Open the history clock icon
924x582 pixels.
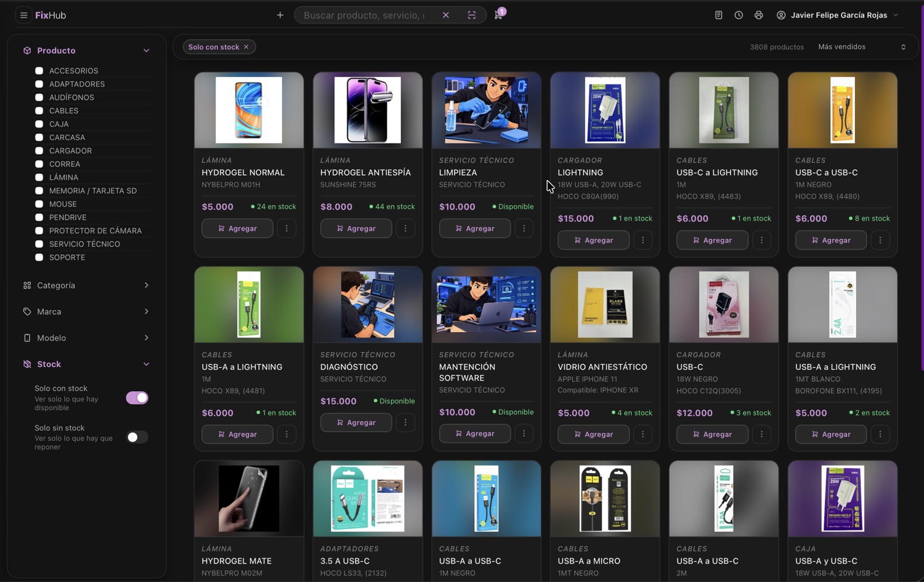739,15
